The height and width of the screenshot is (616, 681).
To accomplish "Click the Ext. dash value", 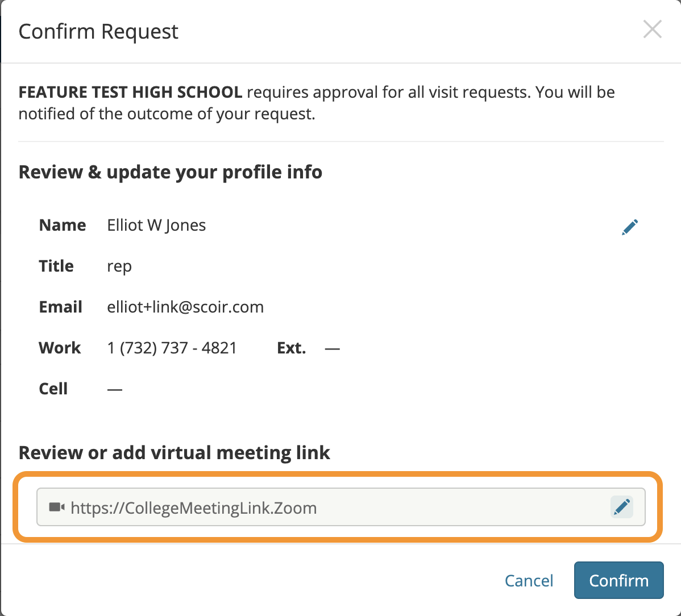I will coord(332,348).
